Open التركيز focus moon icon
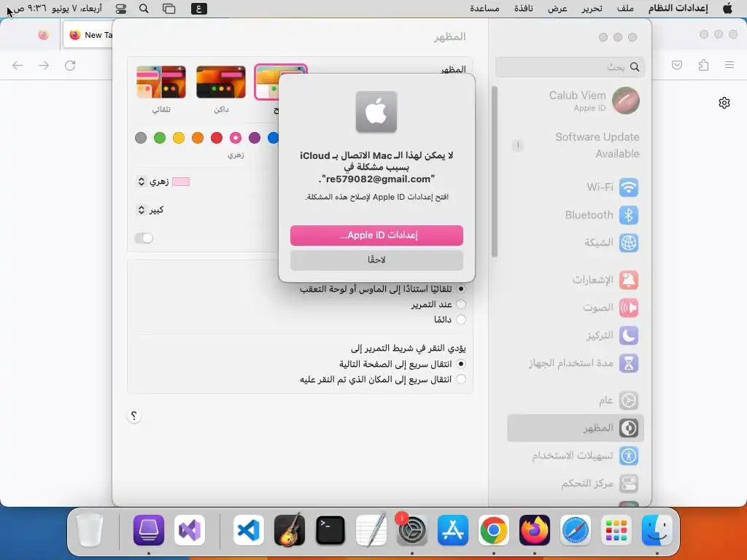This screenshot has width=747, height=560. coord(628,335)
